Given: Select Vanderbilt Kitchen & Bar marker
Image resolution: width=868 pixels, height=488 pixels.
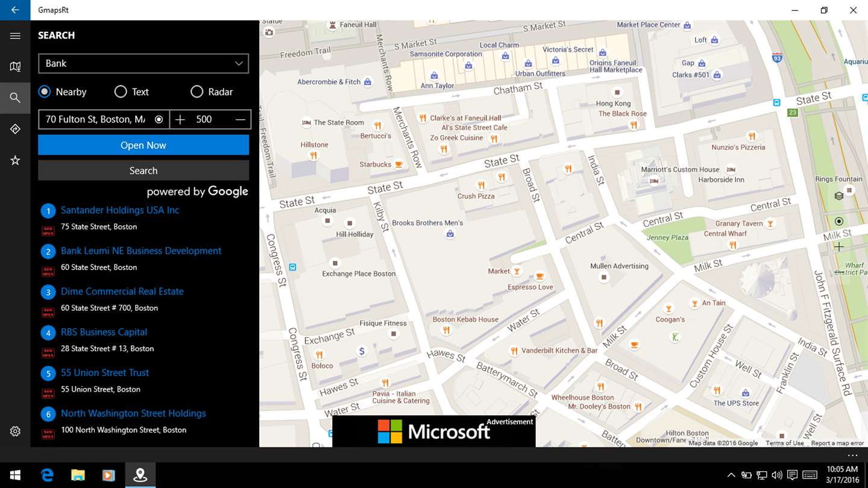Looking at the screenshot, I should 514,350.
